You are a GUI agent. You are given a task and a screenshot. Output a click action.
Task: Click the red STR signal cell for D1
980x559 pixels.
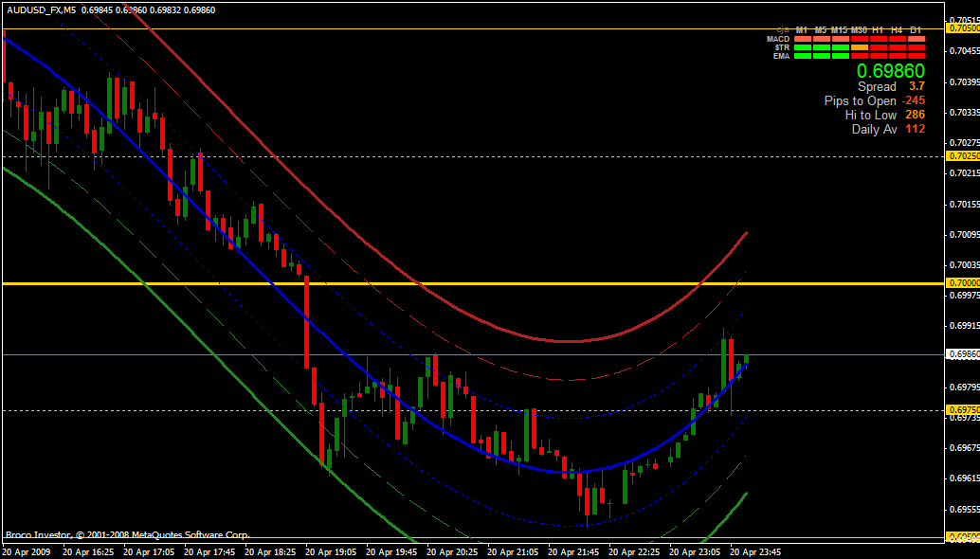point(916,47)
